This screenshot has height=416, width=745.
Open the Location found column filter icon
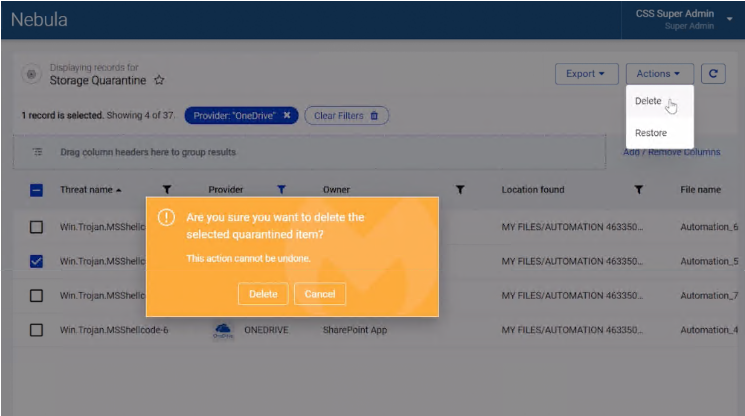(x=638, y=190)
